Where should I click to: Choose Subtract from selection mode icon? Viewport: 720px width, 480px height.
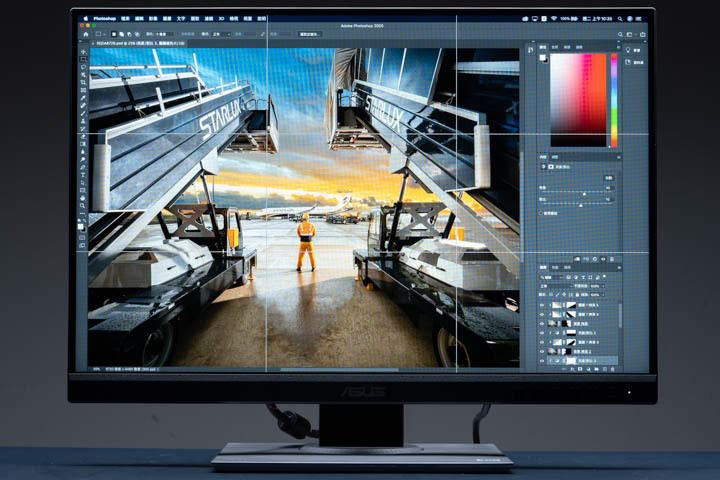[x=129, y=34]
